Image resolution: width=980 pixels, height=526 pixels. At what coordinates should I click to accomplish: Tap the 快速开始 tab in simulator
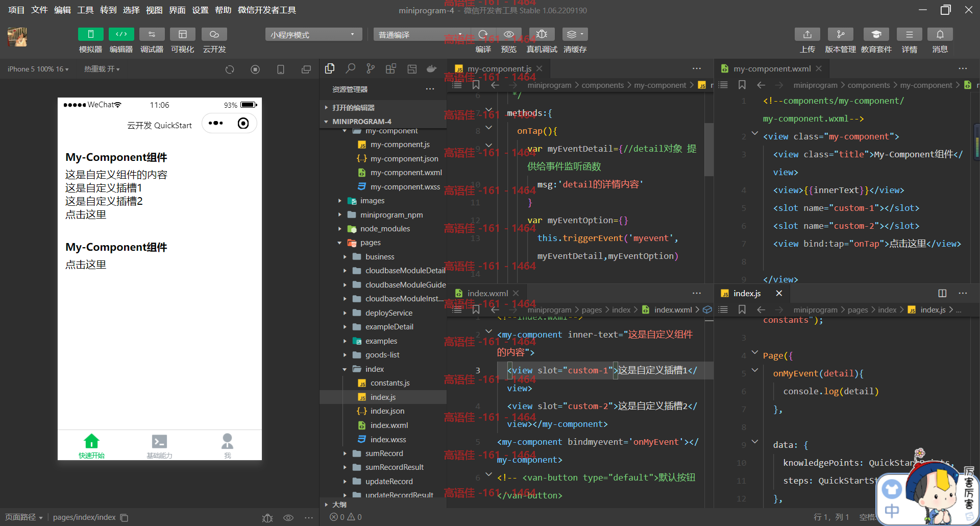click(91, 446)
